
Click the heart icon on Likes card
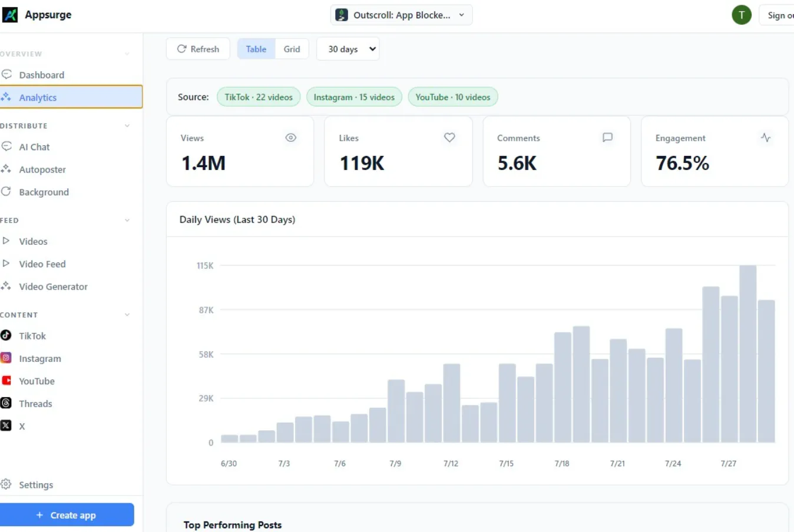[x=449, y=138]
